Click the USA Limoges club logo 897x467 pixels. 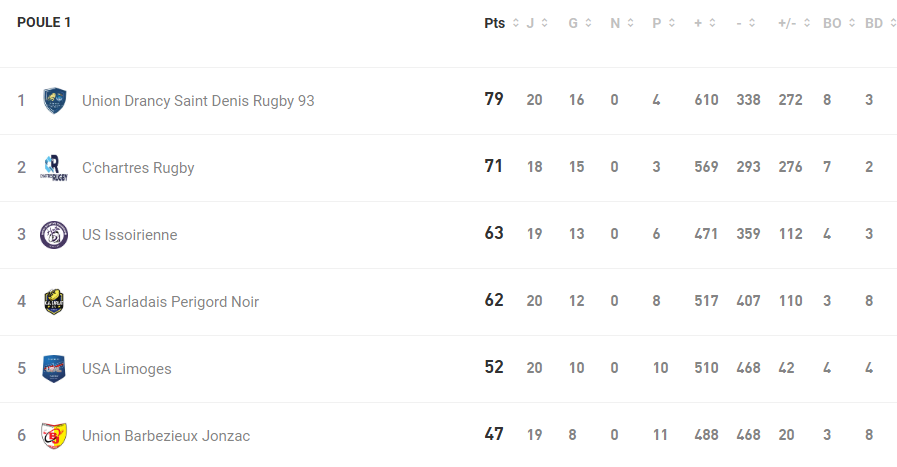coord(54,368)
